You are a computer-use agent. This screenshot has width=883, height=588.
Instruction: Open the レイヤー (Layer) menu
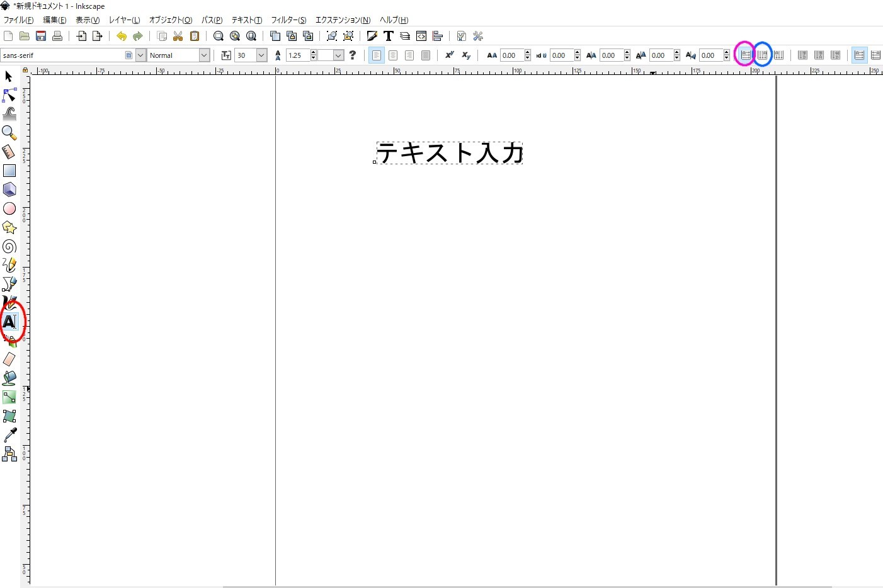(x=124, y=20)
